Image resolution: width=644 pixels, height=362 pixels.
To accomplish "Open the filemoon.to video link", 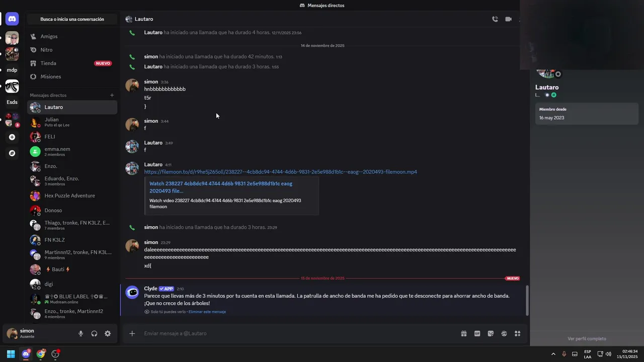I will click(280, 172).
